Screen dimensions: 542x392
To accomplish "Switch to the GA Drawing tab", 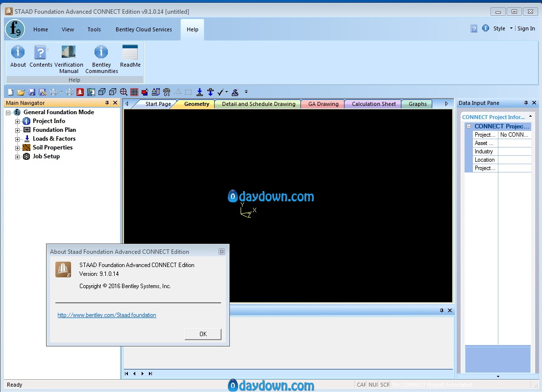I will pos(323,104).
